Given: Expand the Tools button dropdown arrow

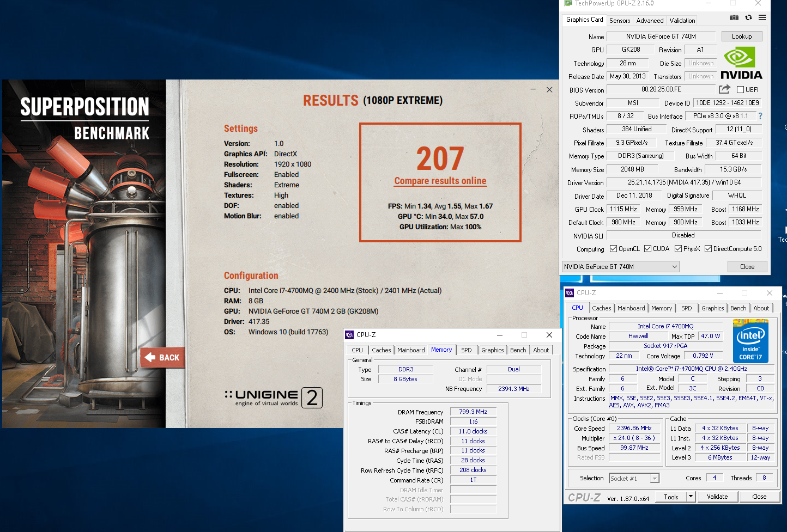Looking at the screenshot, I should pyautogui.click(x=691, y=497).
